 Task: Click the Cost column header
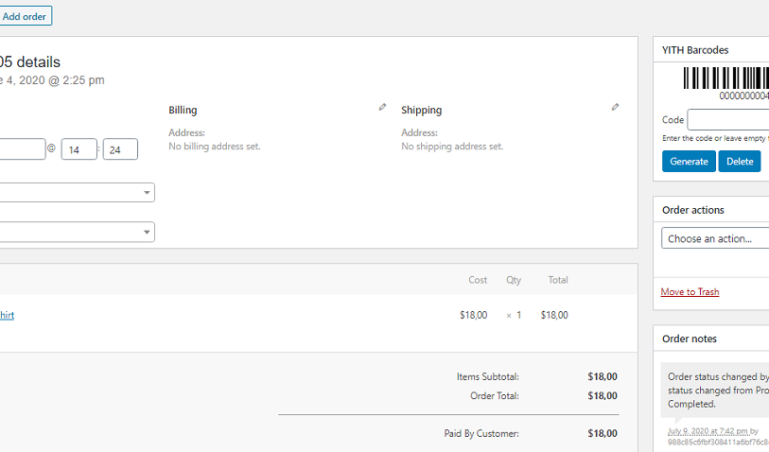pyautogui.click(x=478, y=280)
